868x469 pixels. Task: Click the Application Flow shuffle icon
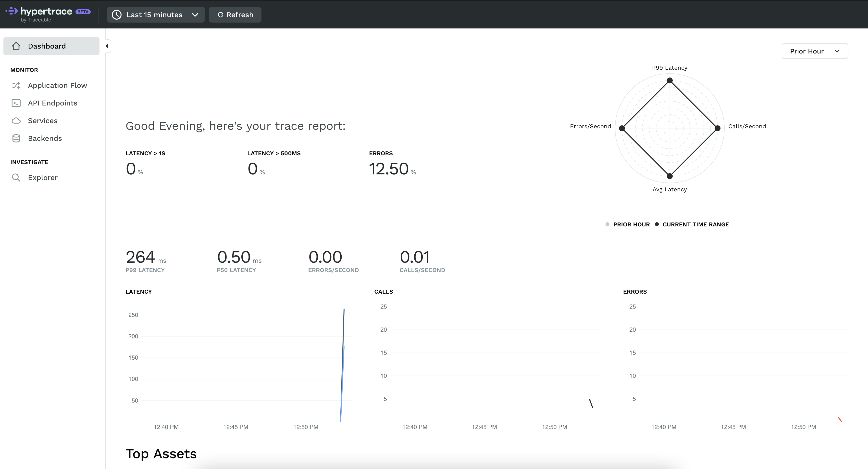click(x=16, y=85)
